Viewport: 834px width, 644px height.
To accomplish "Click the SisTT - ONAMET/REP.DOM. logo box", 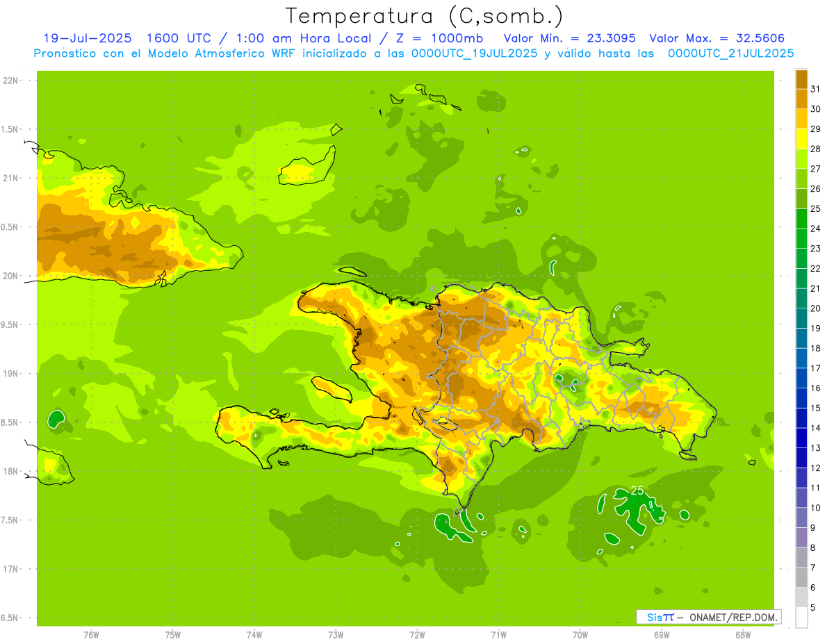I will click(708, 617).
